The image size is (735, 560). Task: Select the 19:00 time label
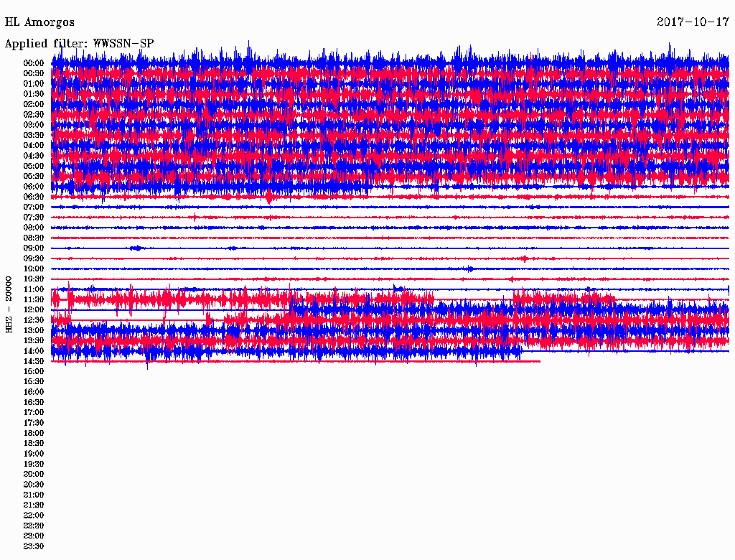[x=34, y=454]
